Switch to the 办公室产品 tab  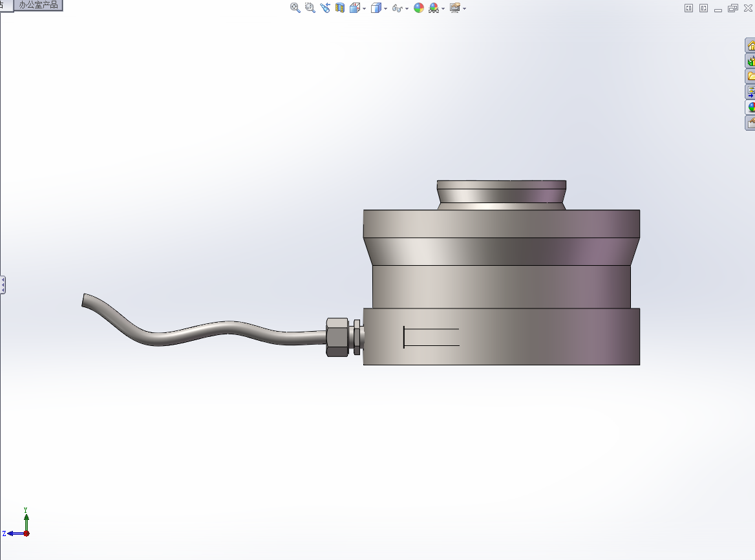coord(38,5)
